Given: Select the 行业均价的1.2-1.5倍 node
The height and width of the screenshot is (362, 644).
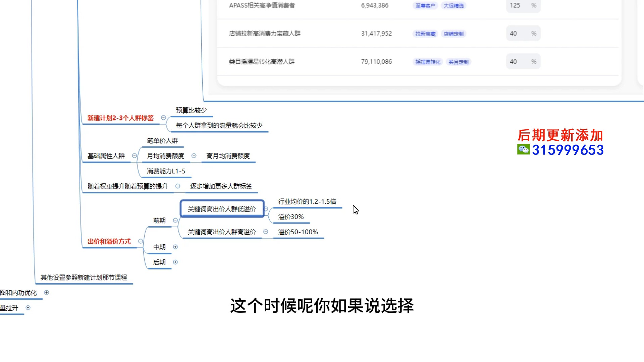Looking at the screenshot, I should pyautogui.click(x=307, y=201).
